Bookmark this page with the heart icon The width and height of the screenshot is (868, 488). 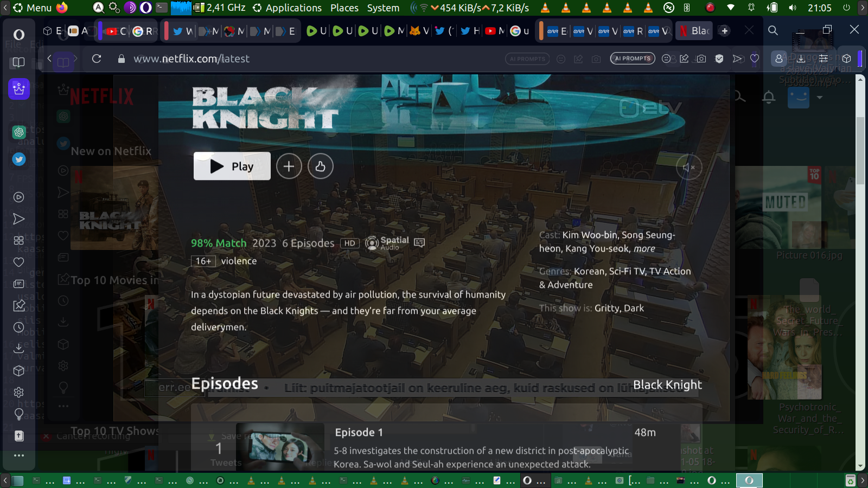click(x=755, y=59)
